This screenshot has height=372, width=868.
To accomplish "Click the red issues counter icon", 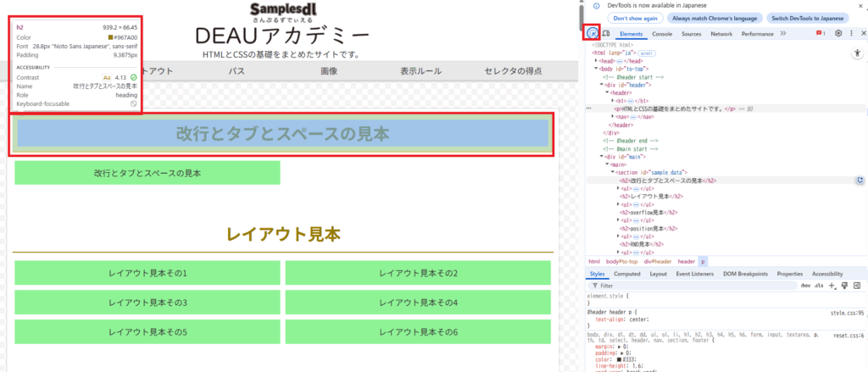I will click(820, 33).
